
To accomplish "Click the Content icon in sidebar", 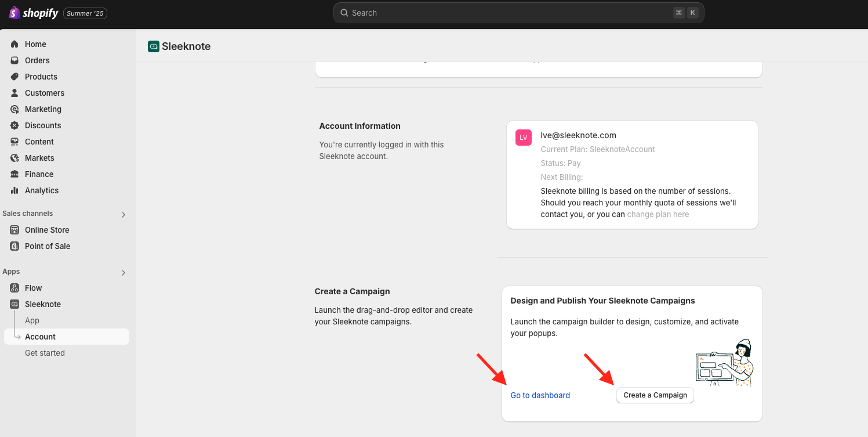I will [14, 142].
